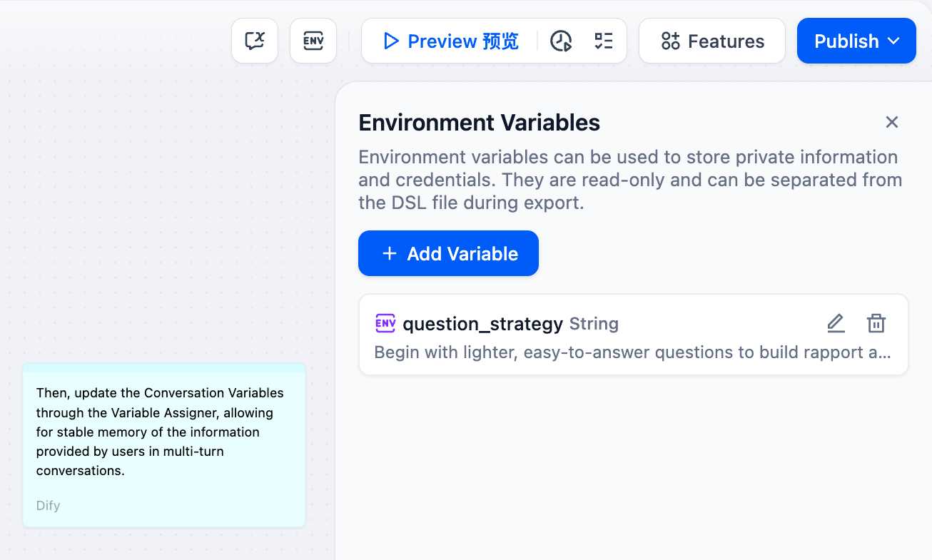Delete question_strategy using the trash icon
This screenshot has height=560, width=932.
876,323
